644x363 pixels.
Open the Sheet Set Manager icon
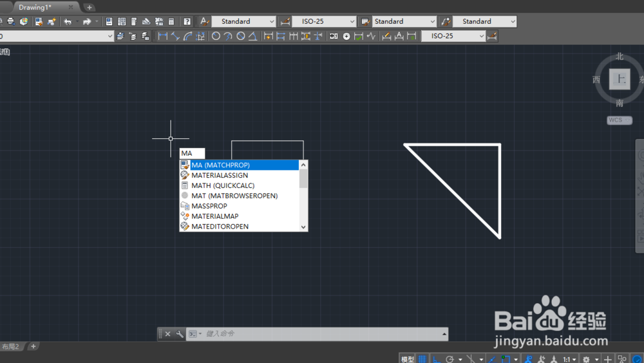point(146,22)
